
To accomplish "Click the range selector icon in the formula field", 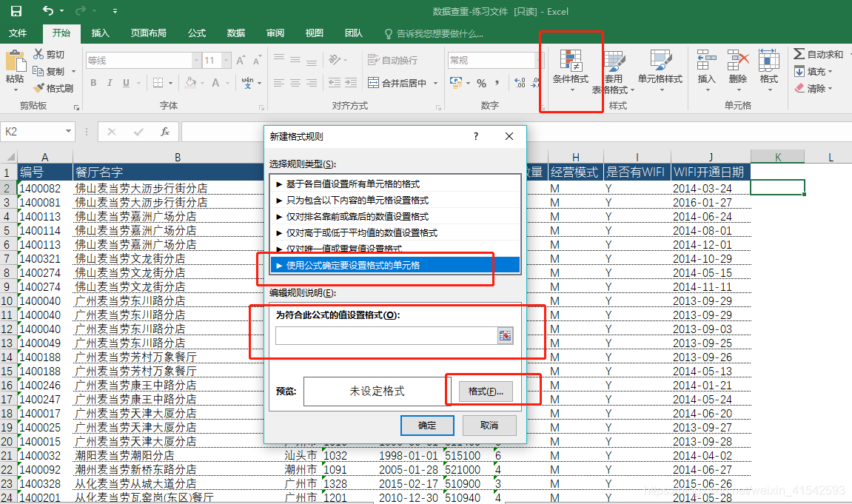I will click(505, 336).
